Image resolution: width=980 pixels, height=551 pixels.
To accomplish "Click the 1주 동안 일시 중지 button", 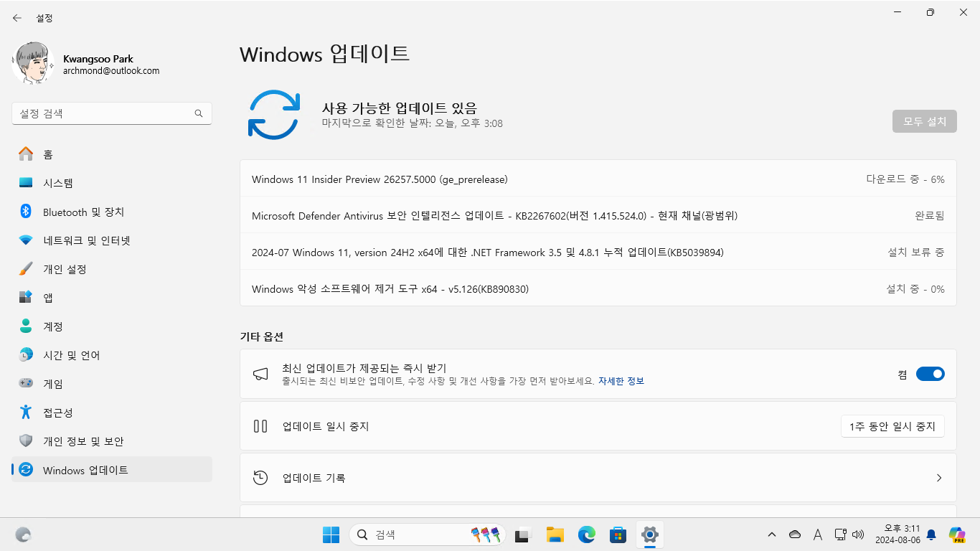I will pyautogui.click(x=892, y=426).
